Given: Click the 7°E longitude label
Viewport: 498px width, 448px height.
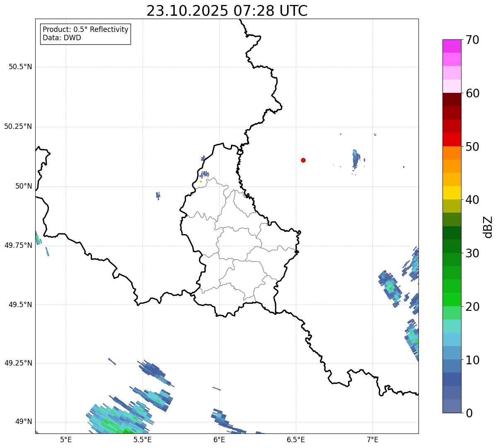Looking at the screenshot, I should coord(372,439).
